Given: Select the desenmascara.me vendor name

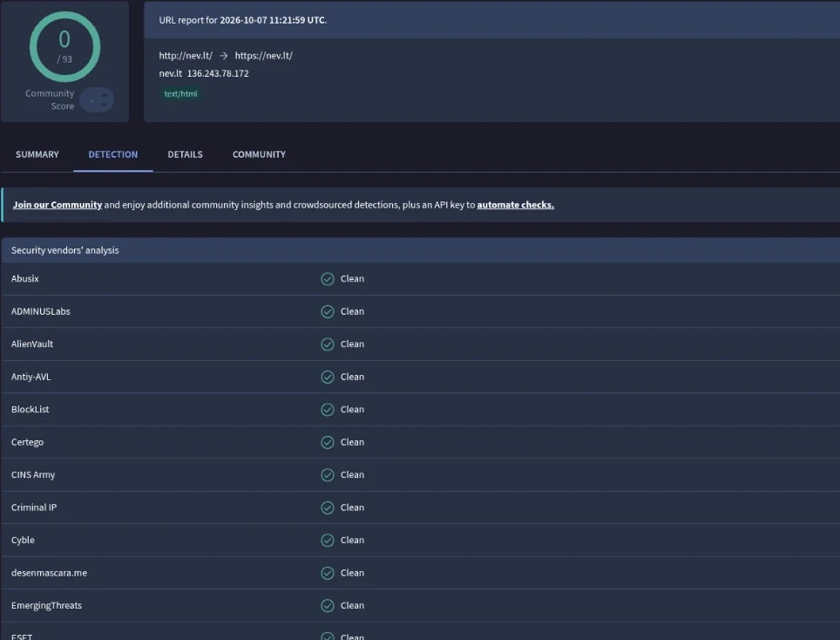Looking at the screenshot, I should pos(50,573).
